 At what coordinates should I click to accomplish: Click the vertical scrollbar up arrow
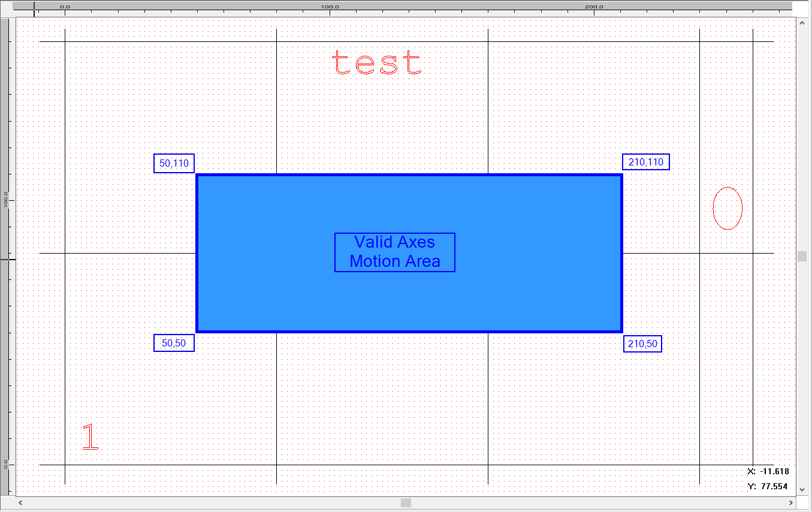(802, 23)
